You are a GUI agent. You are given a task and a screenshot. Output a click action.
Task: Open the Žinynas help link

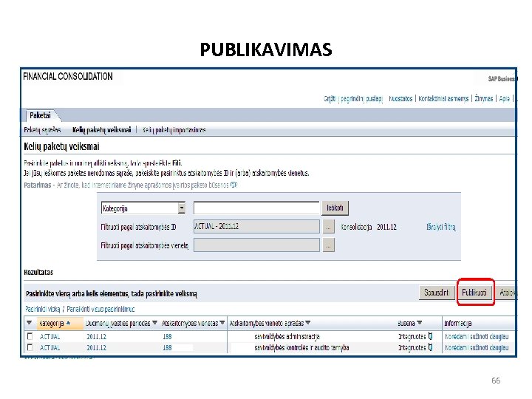[484, 99]
